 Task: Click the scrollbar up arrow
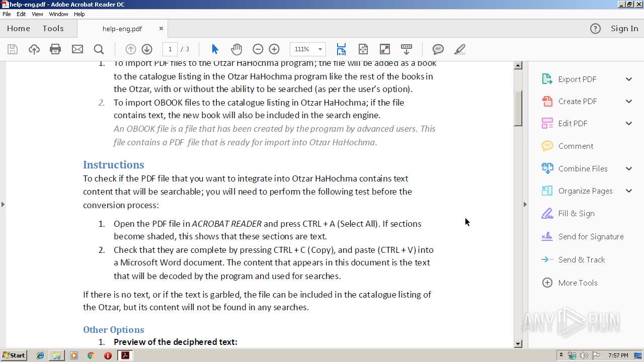518,65
